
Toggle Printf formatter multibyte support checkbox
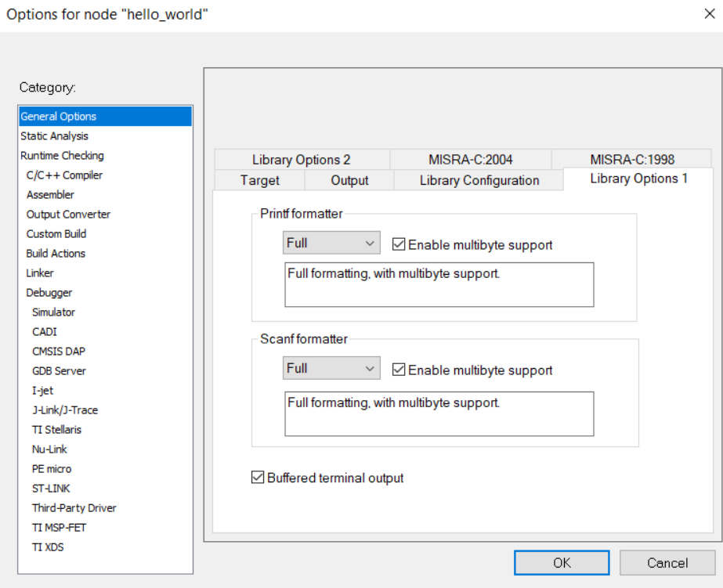pos(399,244)
